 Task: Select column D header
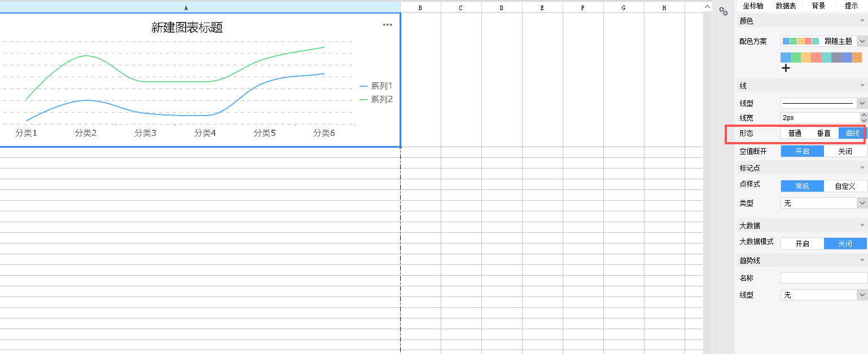point(502,7)
